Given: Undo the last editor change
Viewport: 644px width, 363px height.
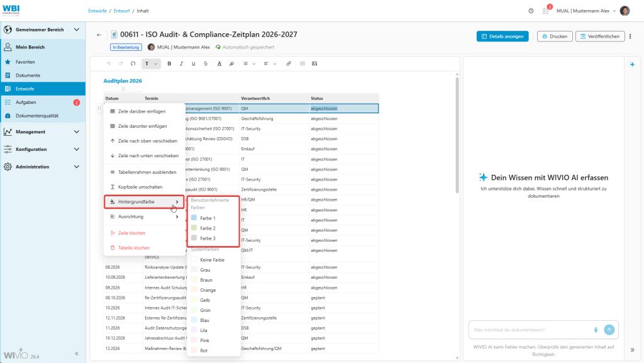Looking at the screenshot, I should coord(109,64).
